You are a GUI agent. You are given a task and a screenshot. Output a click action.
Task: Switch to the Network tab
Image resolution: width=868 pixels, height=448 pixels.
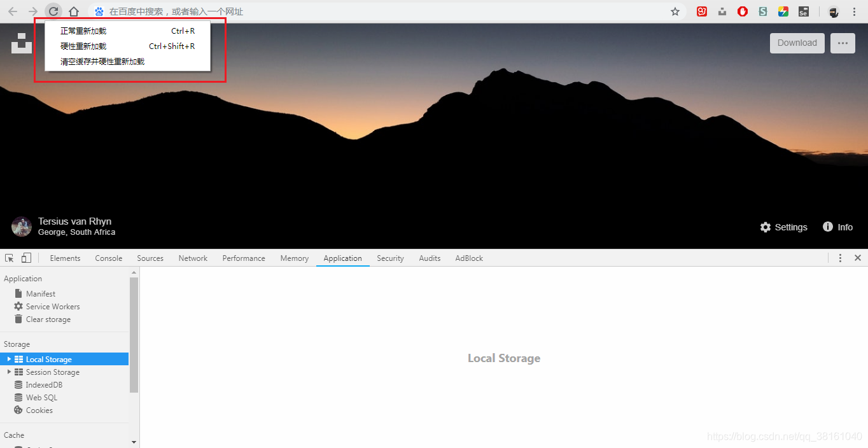(x=193, y=258)
